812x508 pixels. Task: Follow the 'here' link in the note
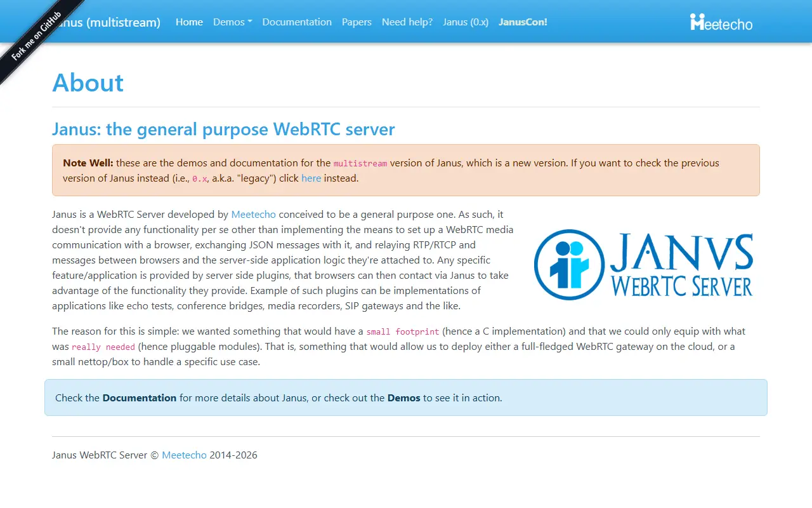click(311, 178)
